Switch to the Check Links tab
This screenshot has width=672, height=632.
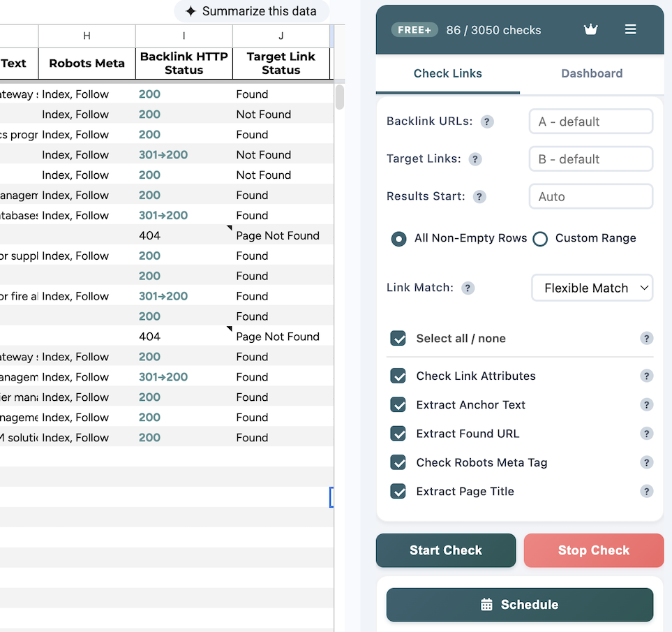(448, 74)
